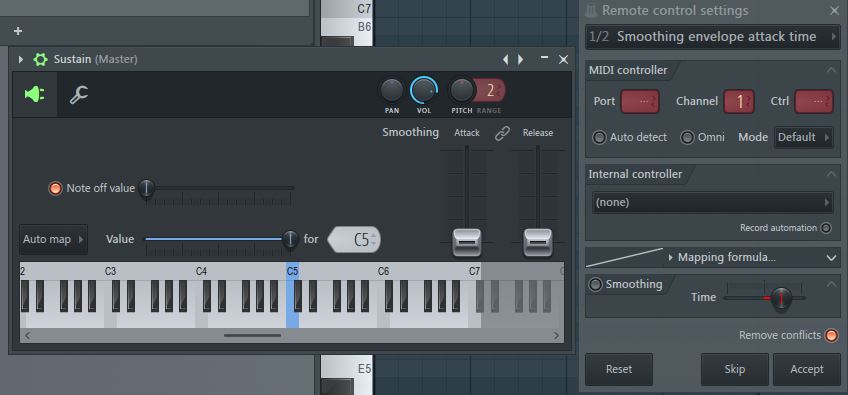Open the Auto map dropdown

click(53, 239)
